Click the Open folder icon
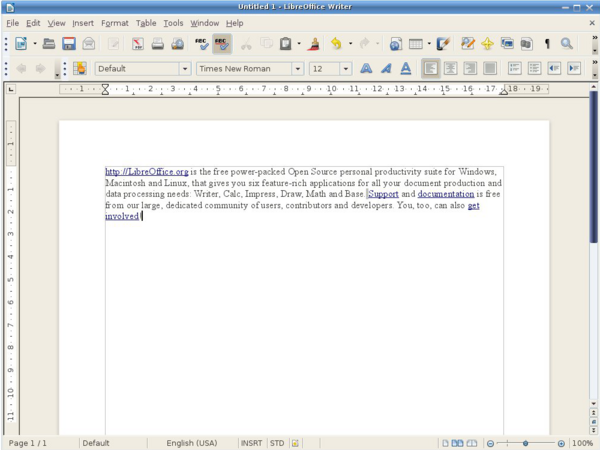The width and height of the screenshot is (600, 450). 50,44
